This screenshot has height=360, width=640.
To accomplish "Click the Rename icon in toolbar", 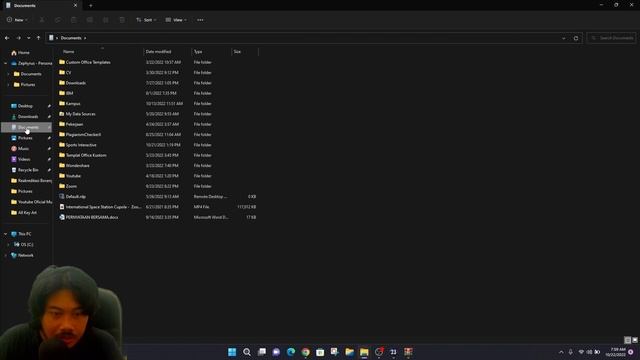I will (x=90, y=20).
